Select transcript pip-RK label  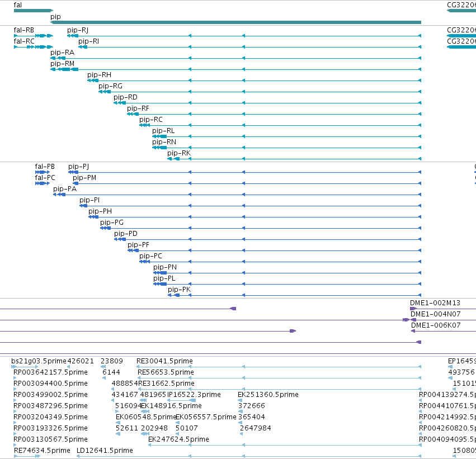[x=179, y=154]
